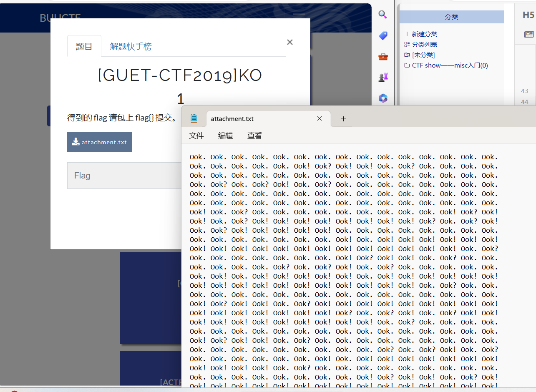Click the first Ook. in Notepad text
Screen dimensions: 536x392
(x=198, y=157)
